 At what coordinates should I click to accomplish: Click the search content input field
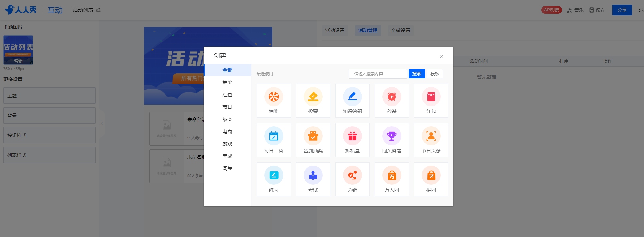[x=378, y=74]
